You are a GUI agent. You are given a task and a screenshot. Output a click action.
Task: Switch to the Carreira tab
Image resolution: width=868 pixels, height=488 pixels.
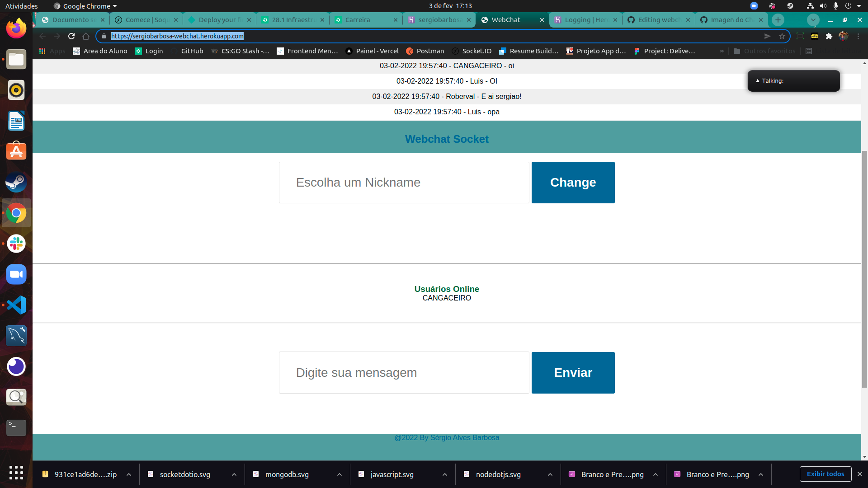[365, 20]
